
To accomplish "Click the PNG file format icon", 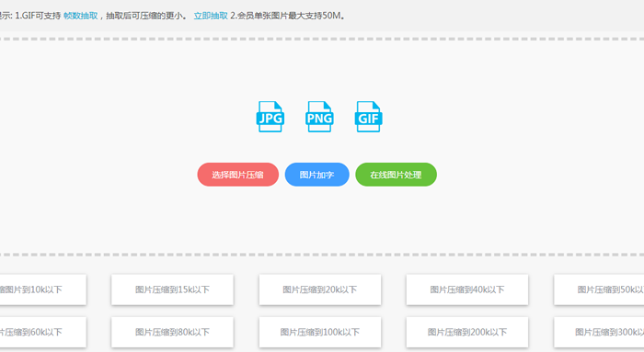I will [319, 117].
